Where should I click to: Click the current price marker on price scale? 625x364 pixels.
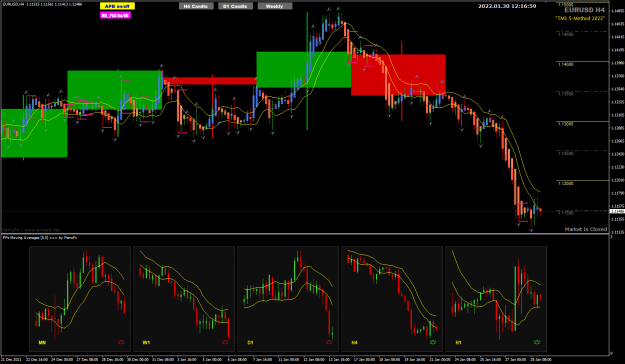click(617, 211)
